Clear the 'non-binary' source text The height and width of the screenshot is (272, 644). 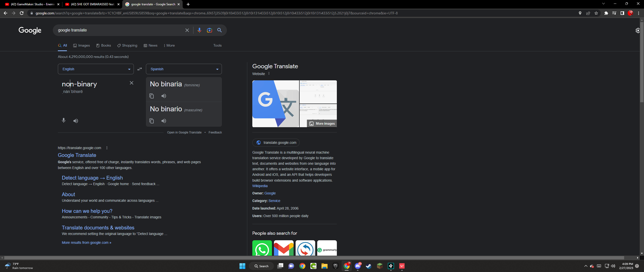[x=131, y=83]
